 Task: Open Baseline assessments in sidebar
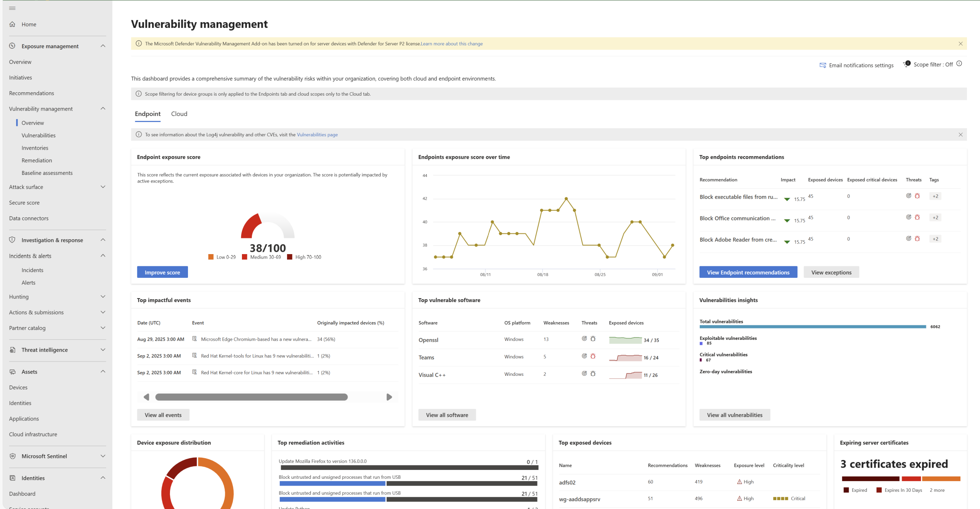47,173
